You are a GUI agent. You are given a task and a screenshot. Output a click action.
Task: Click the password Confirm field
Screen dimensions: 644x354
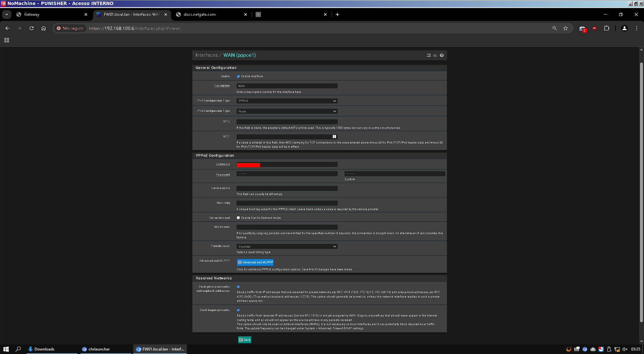pos(395,174)
